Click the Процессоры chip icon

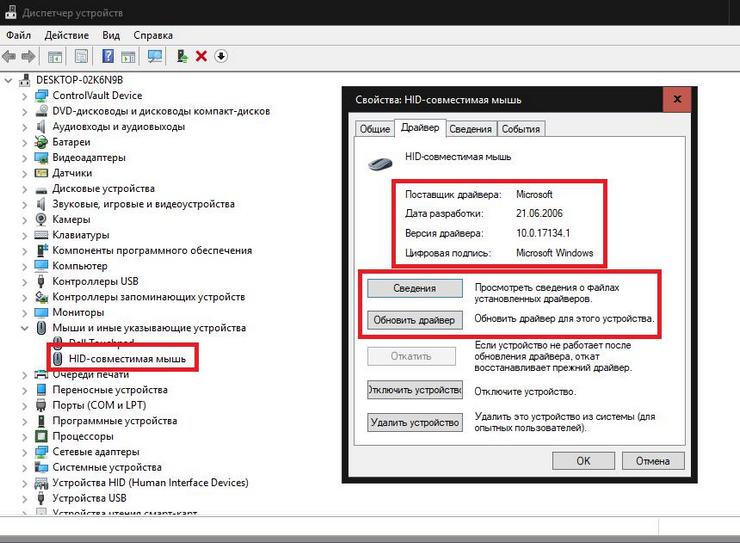point(42,436)
